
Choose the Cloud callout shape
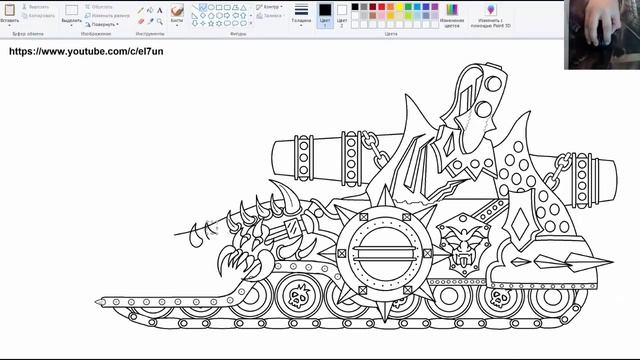pos(243,23)
